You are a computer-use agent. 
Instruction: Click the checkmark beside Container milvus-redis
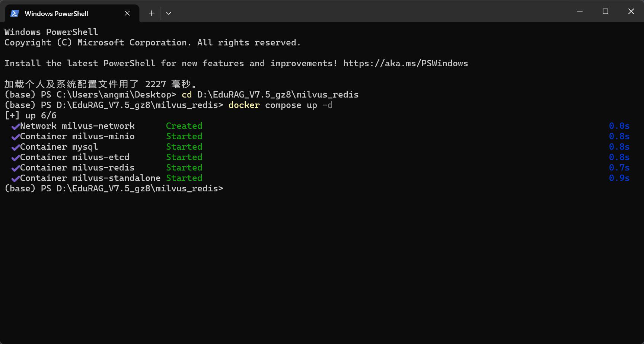[x=15, y=168]
